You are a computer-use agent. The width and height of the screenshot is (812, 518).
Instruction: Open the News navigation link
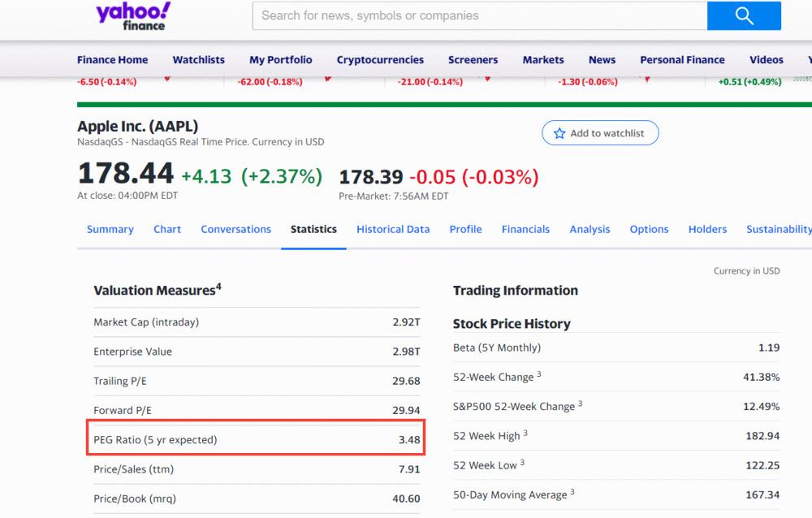[x=602, y=59]
